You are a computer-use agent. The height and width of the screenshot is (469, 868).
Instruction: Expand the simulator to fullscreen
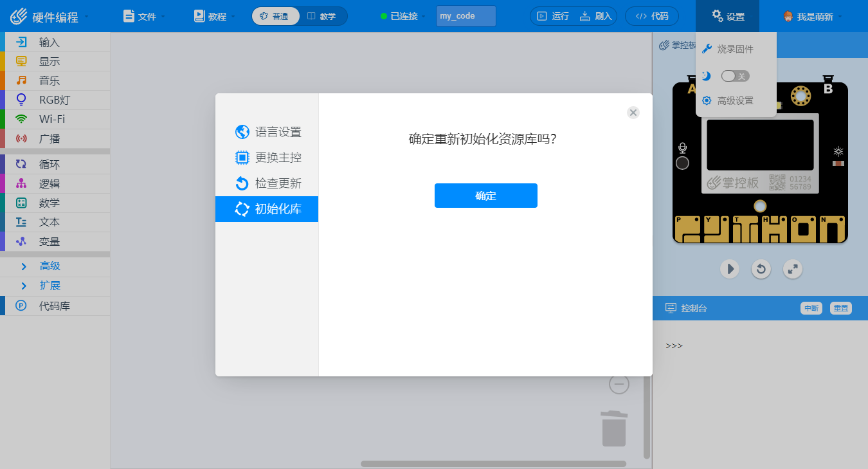pos(793,269)
